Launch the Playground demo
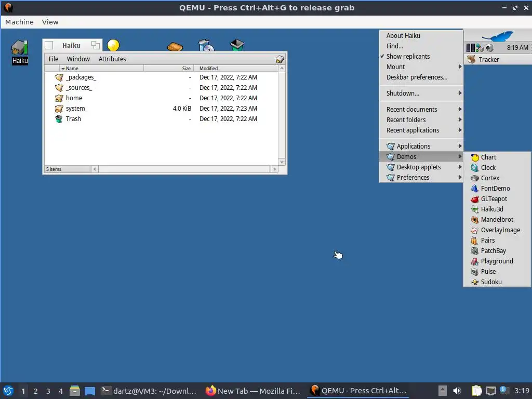This screenshot has height=399, width=532. (x=497, y=261)
